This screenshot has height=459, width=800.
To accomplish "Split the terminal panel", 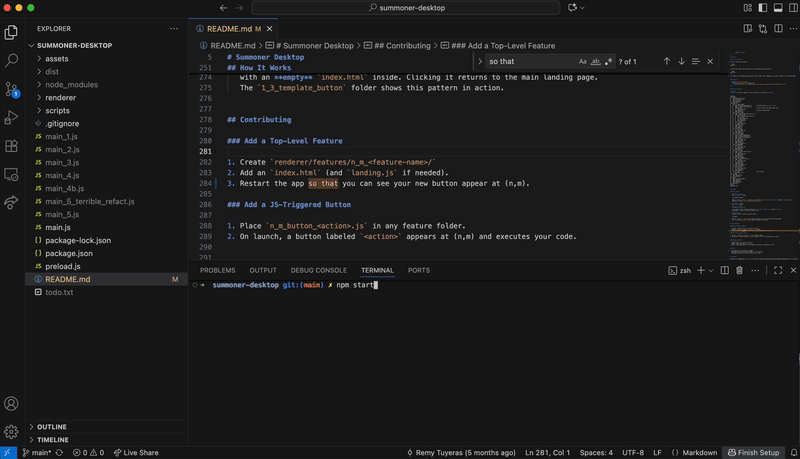I will click(x=725, y=270).
